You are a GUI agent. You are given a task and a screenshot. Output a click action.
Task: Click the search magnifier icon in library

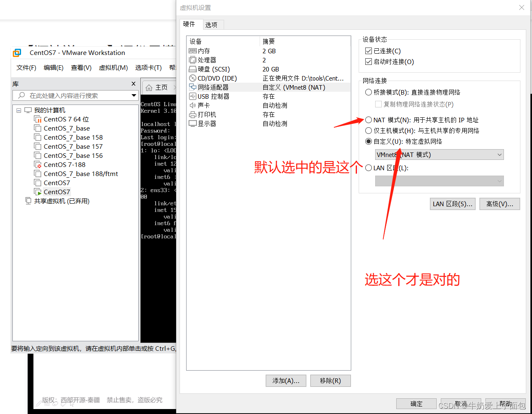[21, 95]
